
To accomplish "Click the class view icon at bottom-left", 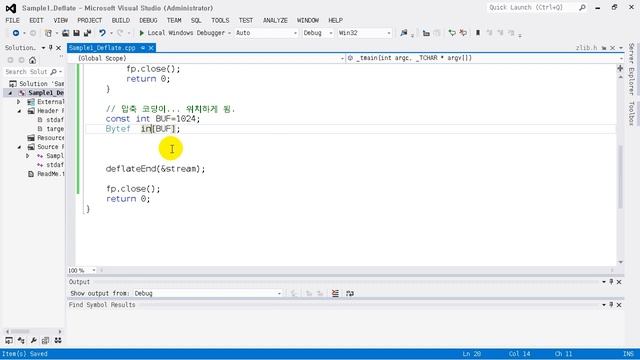I will (21, 340).
